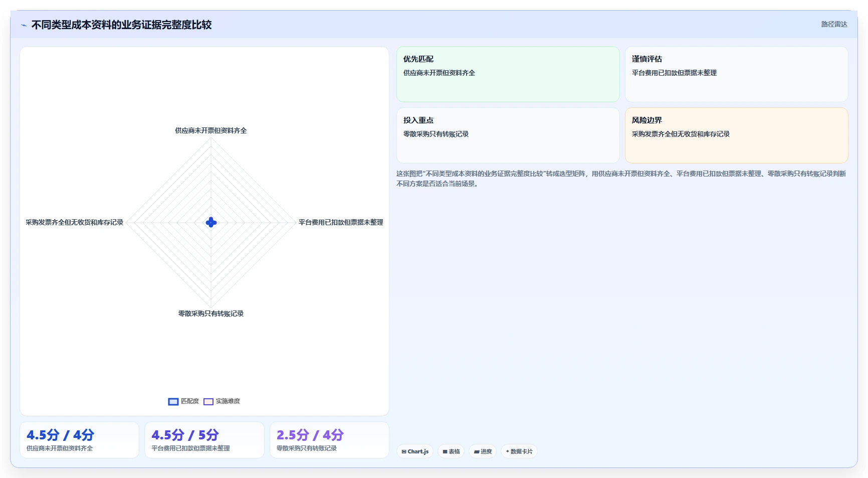This screenshot has width=868, height=478.
Task: Open the 投入重点 card
Action: tap(508, 135)
